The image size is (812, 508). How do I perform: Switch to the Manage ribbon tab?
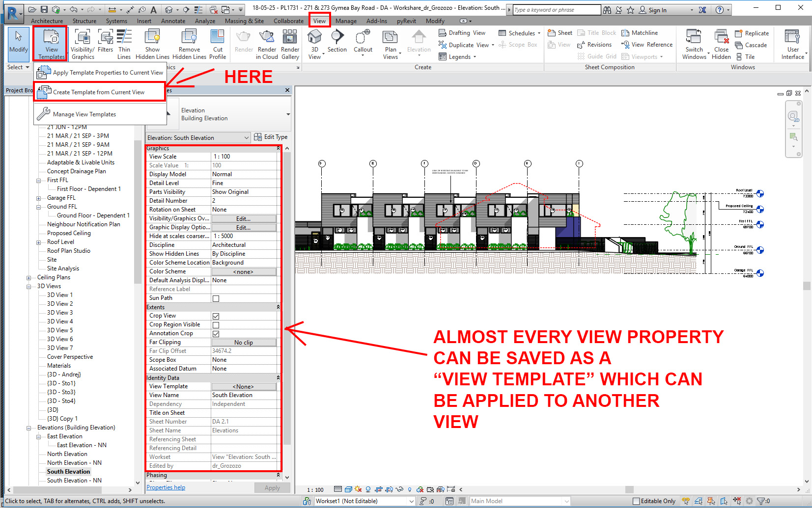346,21
